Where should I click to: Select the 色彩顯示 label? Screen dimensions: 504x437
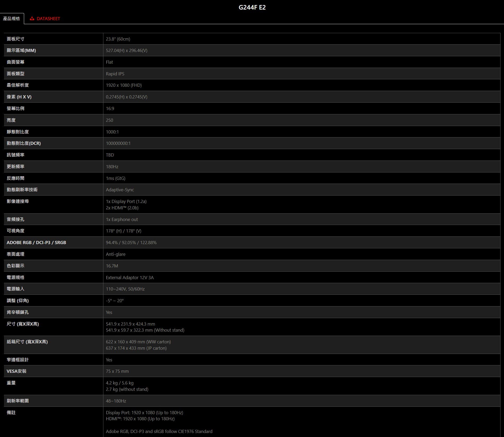point(15,266)
